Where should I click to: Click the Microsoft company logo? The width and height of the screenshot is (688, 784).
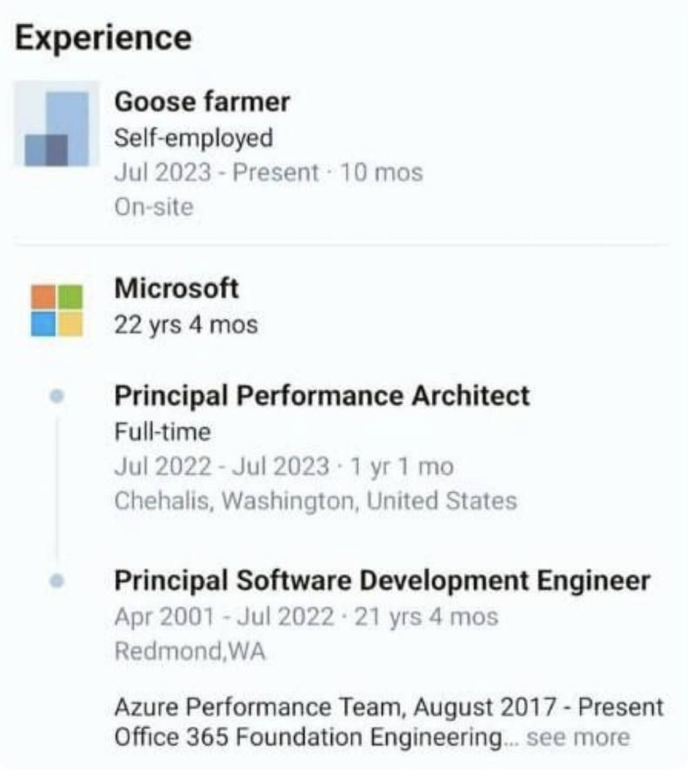(x=57, y=310)
